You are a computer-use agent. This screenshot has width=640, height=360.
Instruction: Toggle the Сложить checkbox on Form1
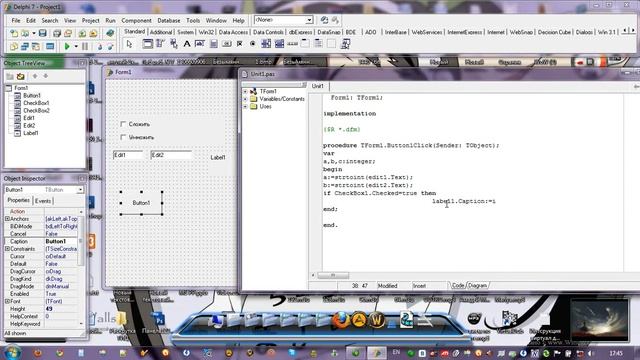point(123,124)
